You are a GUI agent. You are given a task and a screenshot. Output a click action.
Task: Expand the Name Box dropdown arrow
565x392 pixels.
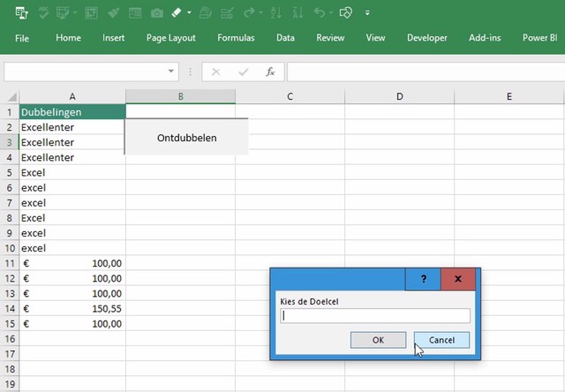(x=171, y=72)
